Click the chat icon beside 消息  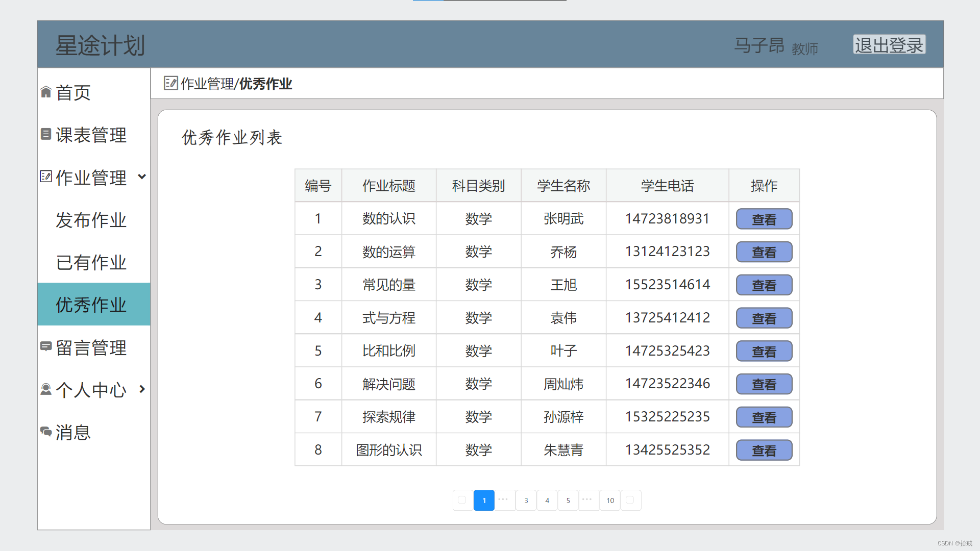pyautogui.click(x=46, y=432)
